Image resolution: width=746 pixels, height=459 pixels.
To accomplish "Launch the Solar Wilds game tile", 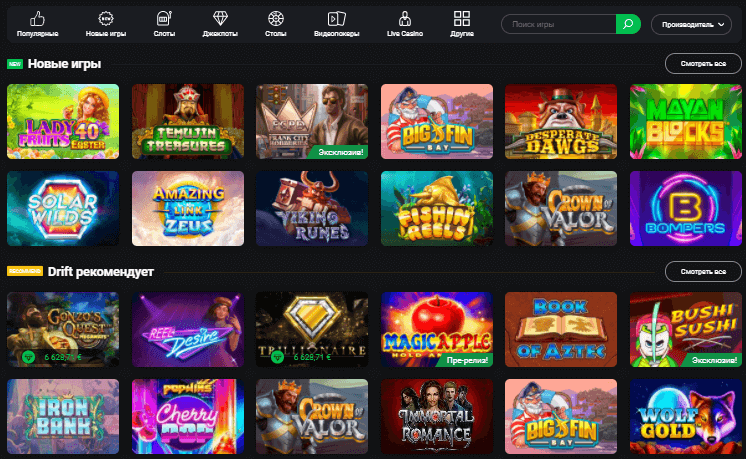I will pos(63,208).
